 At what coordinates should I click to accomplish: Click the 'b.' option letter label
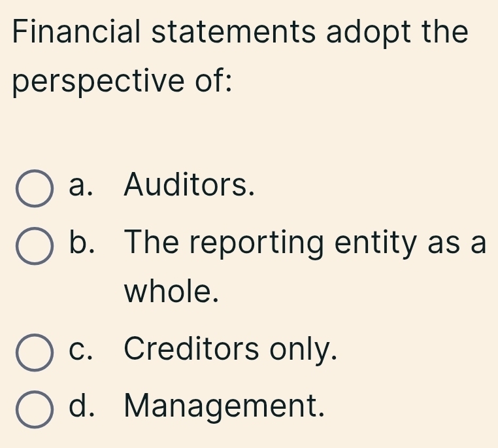[82, 242]
